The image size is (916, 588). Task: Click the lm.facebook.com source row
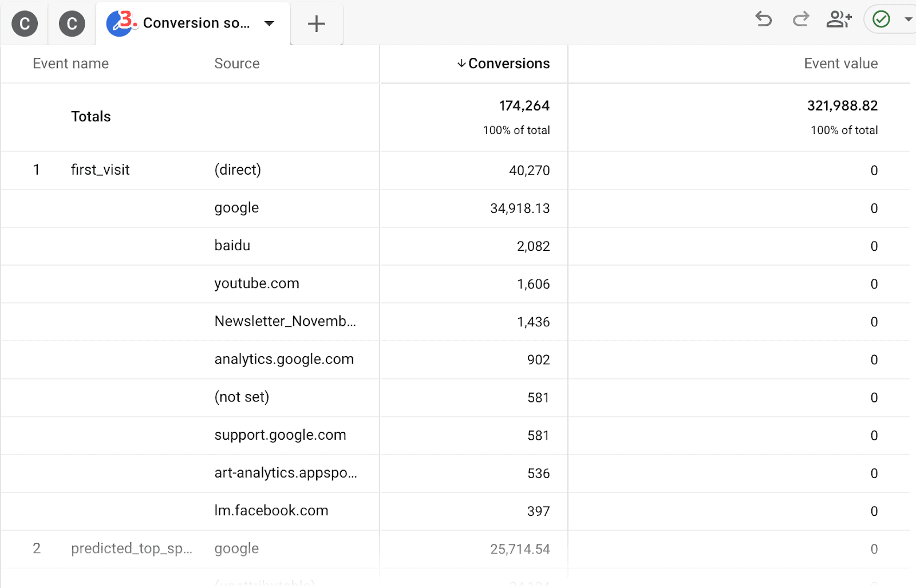tap(271, 511)
